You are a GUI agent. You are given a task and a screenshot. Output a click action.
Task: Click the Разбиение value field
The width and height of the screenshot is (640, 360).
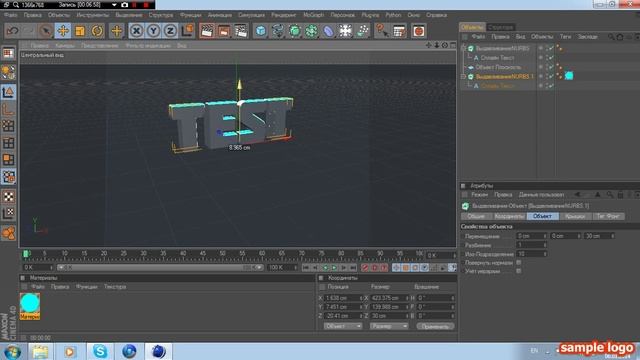point(531,245)
